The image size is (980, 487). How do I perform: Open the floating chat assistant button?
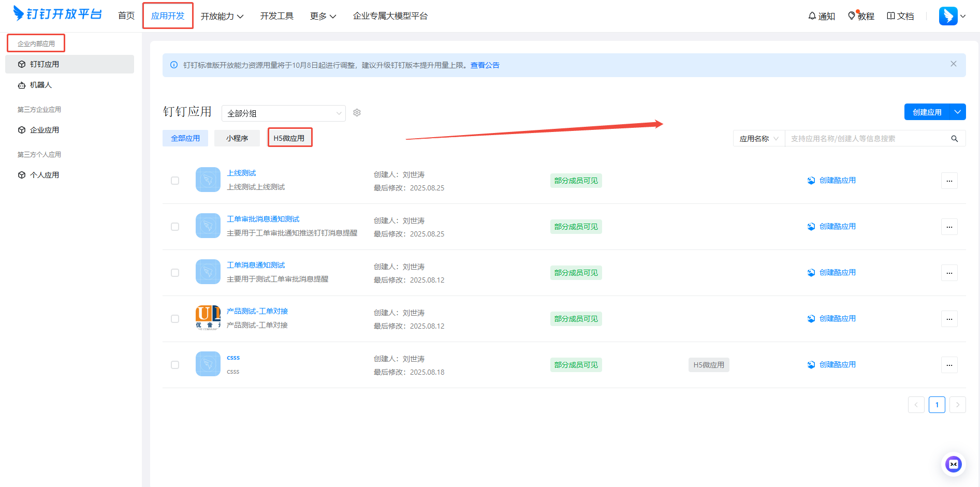[953, 464]
